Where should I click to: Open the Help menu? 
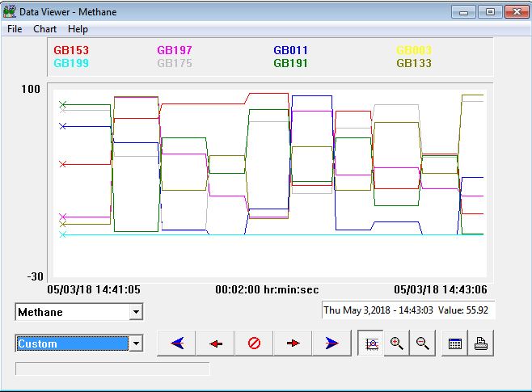[x=78, y=29]
